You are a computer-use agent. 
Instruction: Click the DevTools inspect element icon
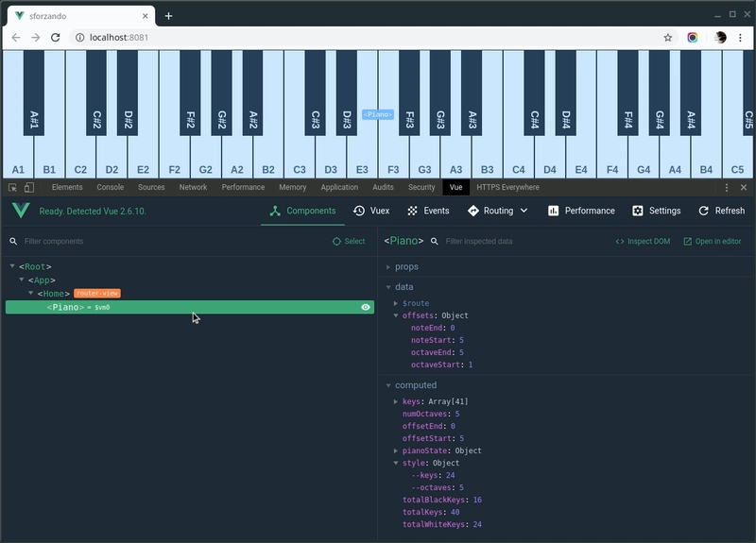(13, 188)
